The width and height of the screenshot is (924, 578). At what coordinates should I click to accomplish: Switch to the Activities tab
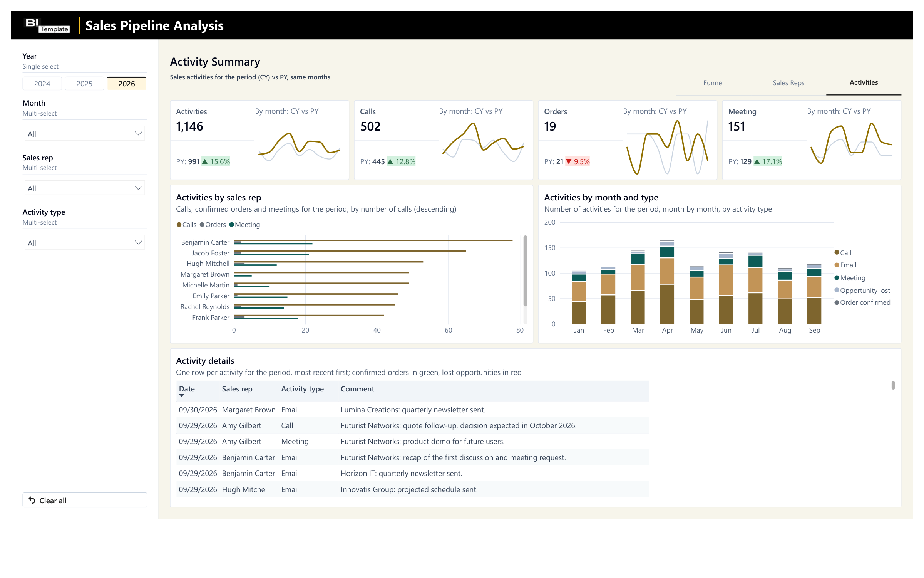point(864,82)
